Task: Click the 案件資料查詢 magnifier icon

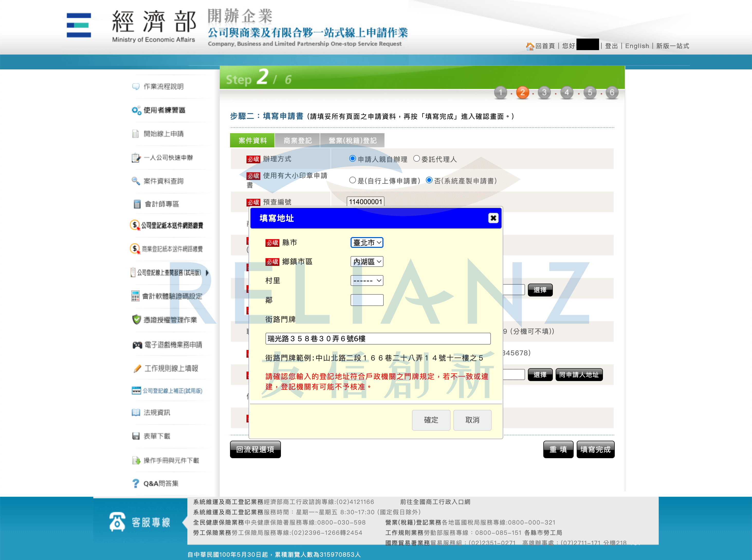Action: click(x=135, y=181)
